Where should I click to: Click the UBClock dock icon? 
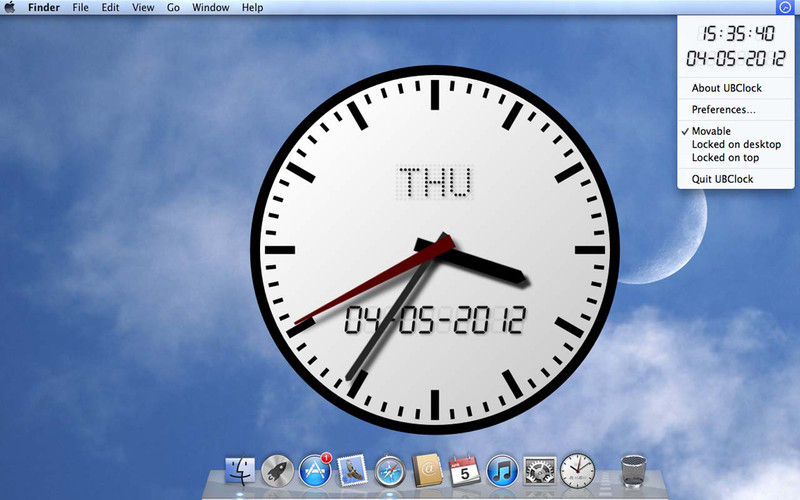[578, 470]
